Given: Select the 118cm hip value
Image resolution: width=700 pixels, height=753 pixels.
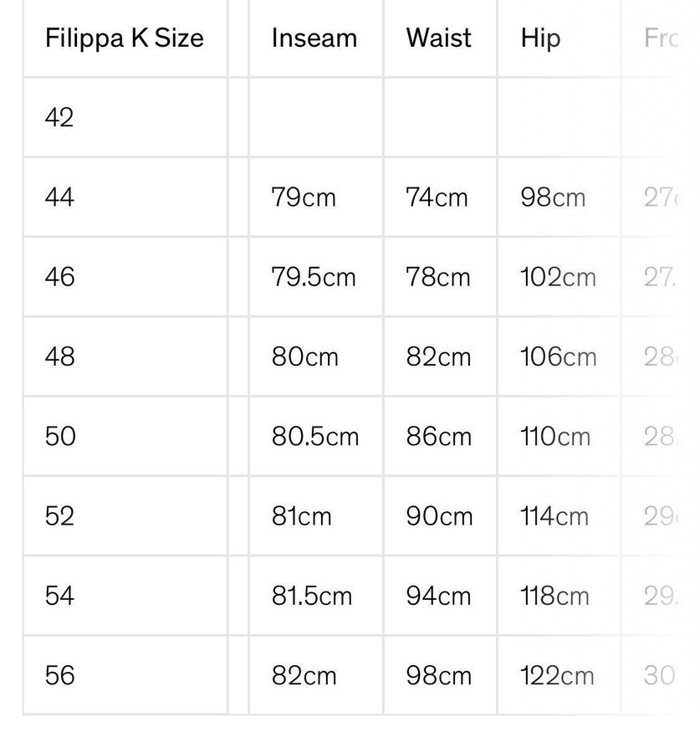Looking at the screenshot, I should 554,596.
